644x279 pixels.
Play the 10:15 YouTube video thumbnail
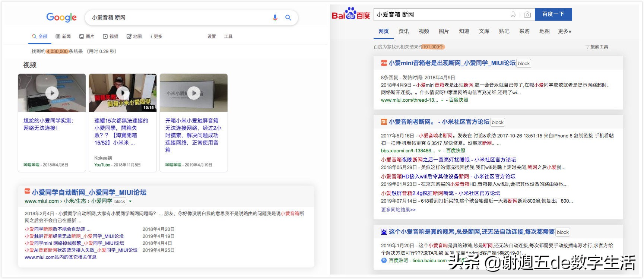pos(123,93)
